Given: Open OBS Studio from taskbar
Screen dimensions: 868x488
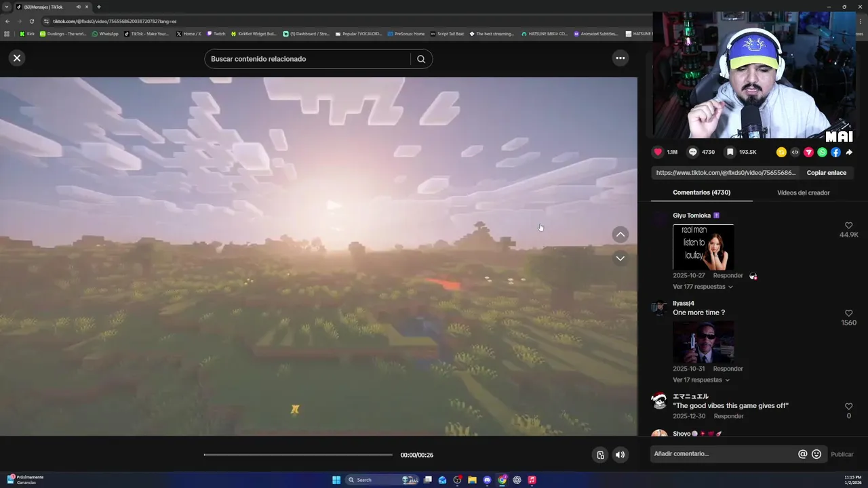Looking at the screenshot, I should click(x=457, y=480).
